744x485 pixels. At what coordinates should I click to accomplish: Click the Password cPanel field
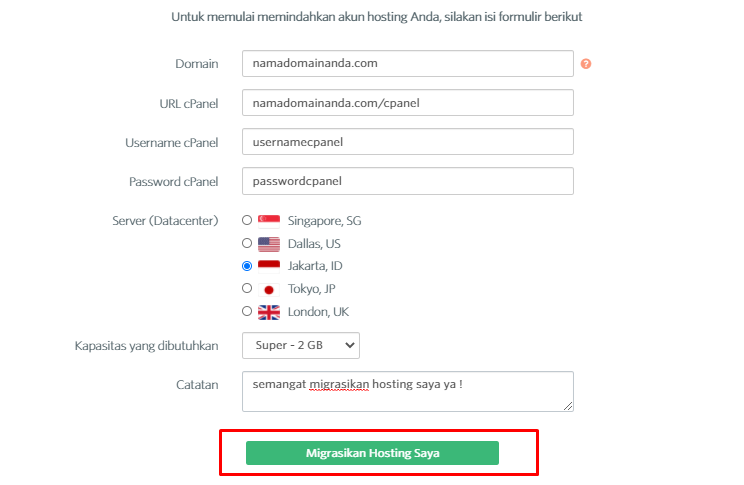pos(408,181)
